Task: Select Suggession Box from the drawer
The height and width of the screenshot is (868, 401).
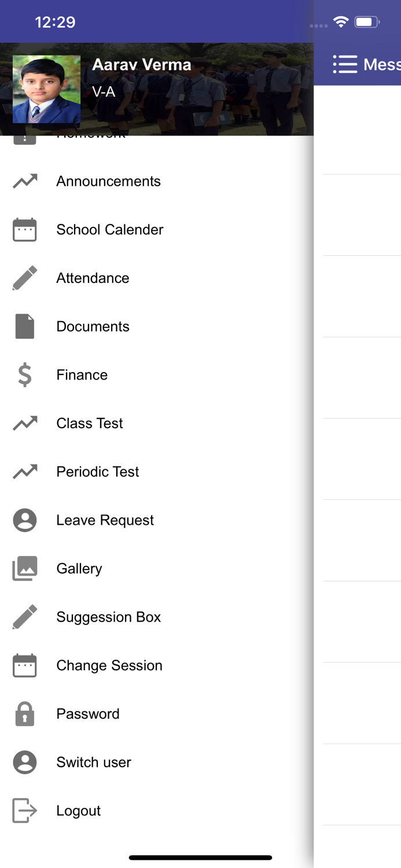Action: pyautogui.click(x=109, y=617)
